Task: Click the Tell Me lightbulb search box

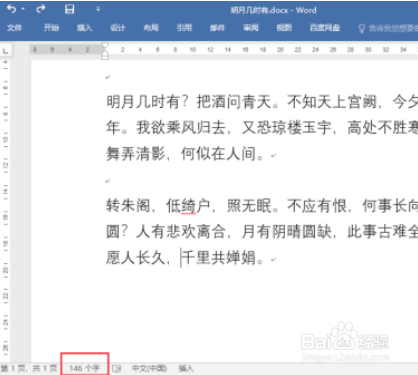Action: click(x=388, y=28)
